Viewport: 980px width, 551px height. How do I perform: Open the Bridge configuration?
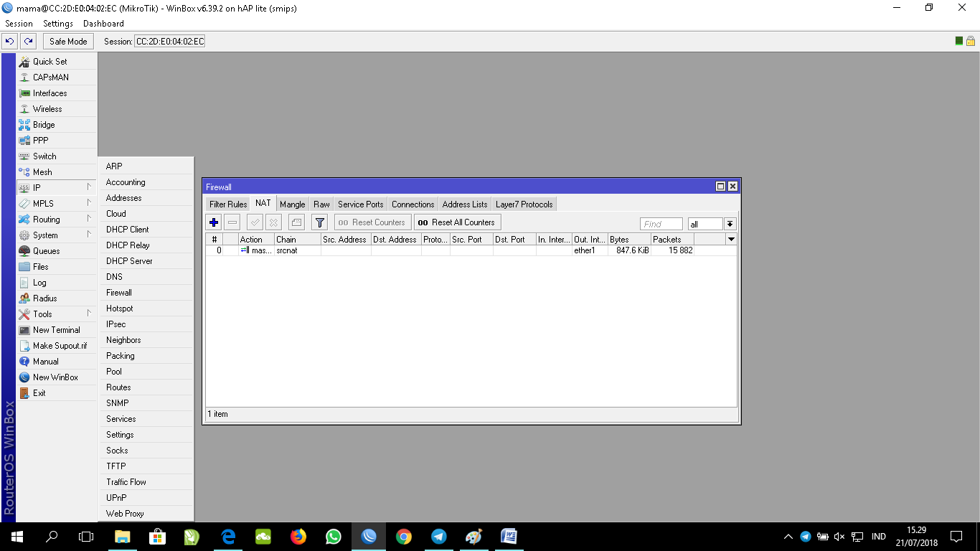coord(57,125)
